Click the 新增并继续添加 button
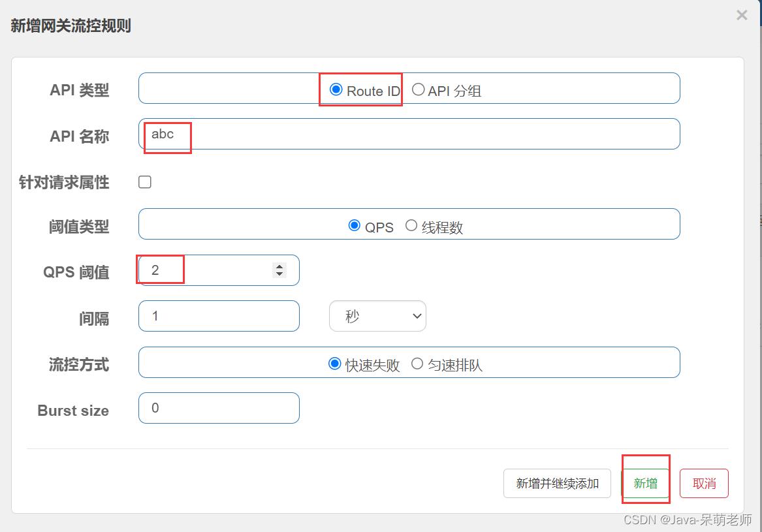 tap(557, 483)
